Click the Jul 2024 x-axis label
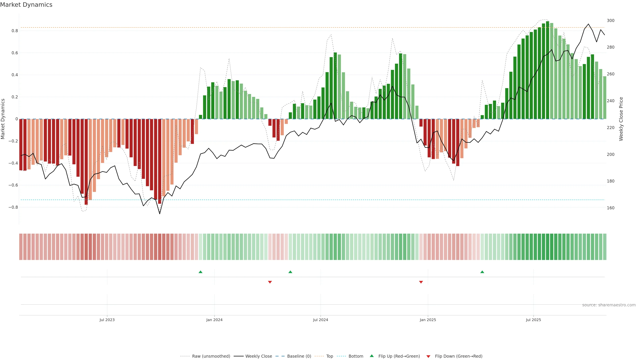Image resolution: width=644 pixels, height=362 pixels. [320, 320]
